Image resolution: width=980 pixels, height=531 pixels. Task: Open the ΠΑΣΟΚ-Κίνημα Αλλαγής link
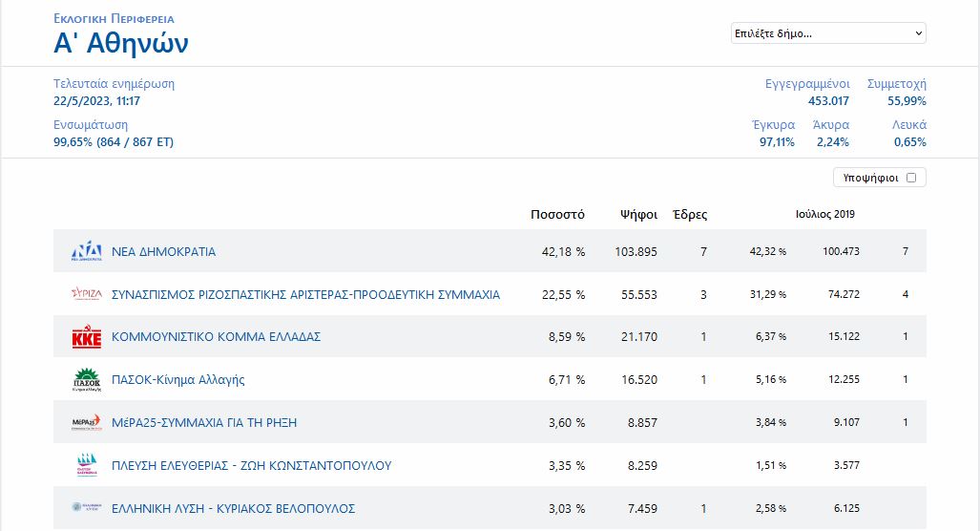tap(178, 380)
